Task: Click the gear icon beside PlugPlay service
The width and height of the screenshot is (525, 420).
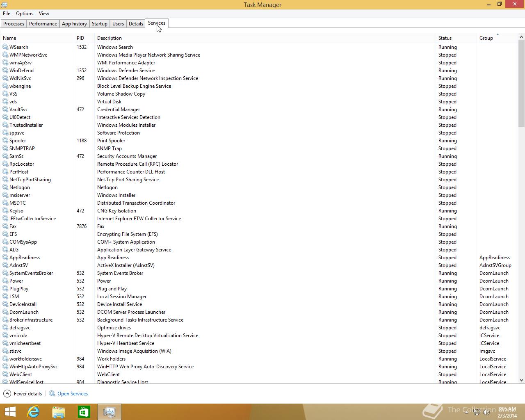Action: [5, 289]
